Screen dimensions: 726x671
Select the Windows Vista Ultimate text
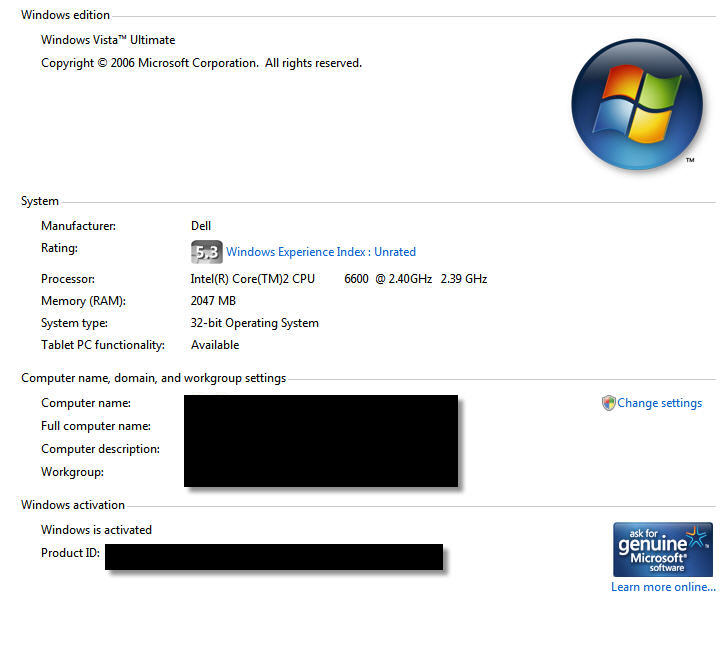tap(108, 40)
